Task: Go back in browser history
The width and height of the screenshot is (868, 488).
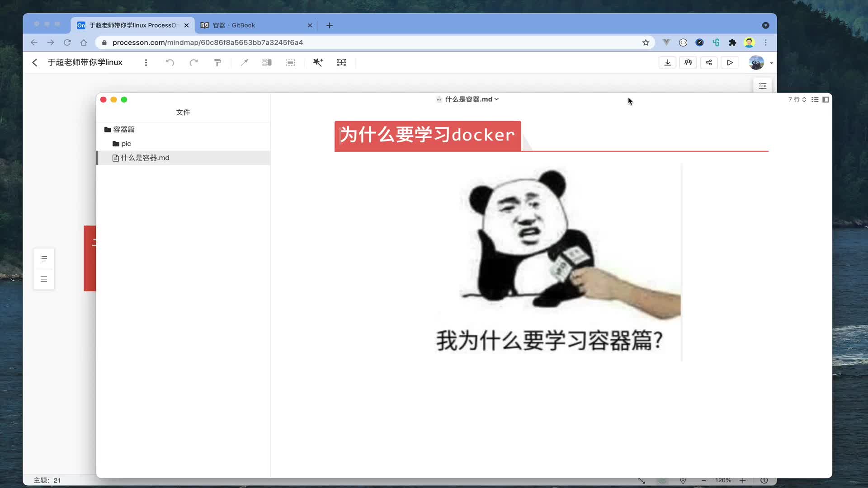Action: click(x=34, y=42)
